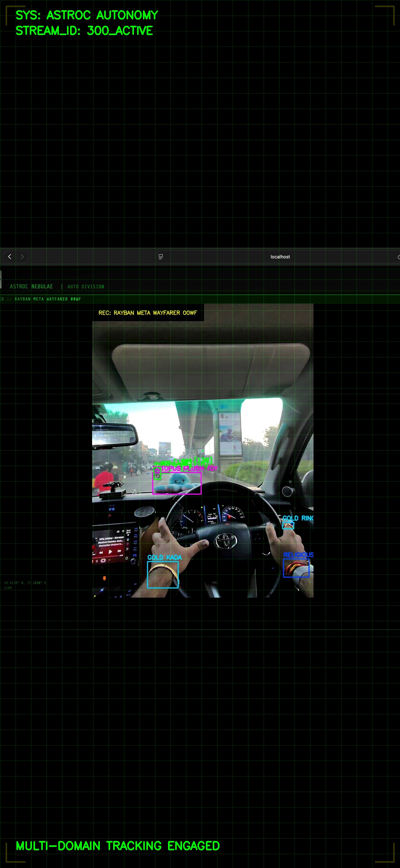Click the REC: RAYBAN META WAYFARER label

tap(148, 313)
